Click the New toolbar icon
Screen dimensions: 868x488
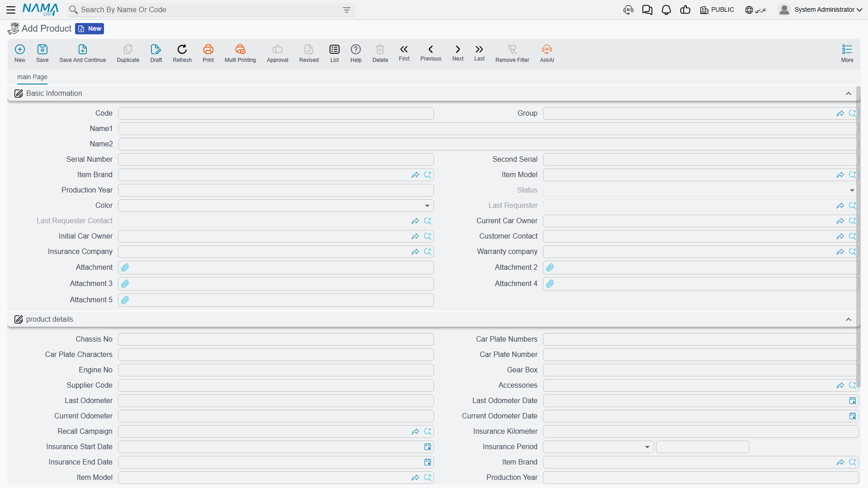pos(20,53)
